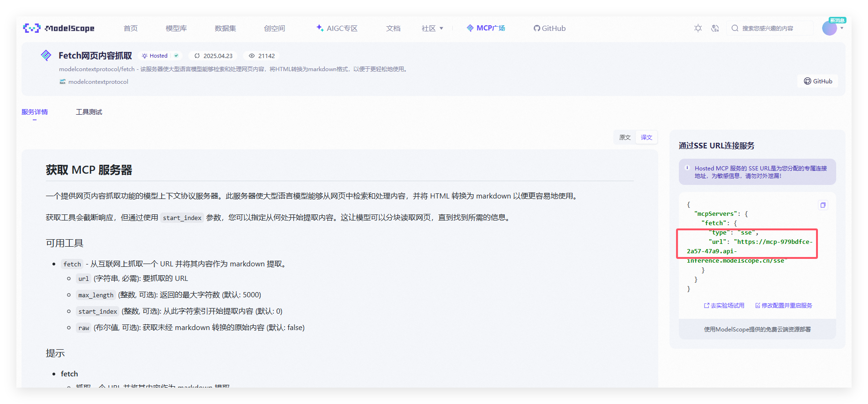Click the update date refresh icon
Viewport: 868px width, 404px height.
tap(197, 56)
